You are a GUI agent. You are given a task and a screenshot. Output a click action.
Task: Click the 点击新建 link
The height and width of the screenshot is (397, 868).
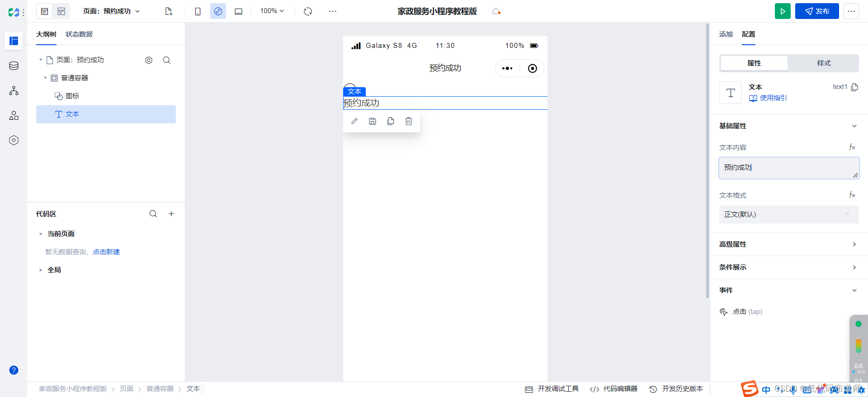pyautogui.click(x=106, y=252)
